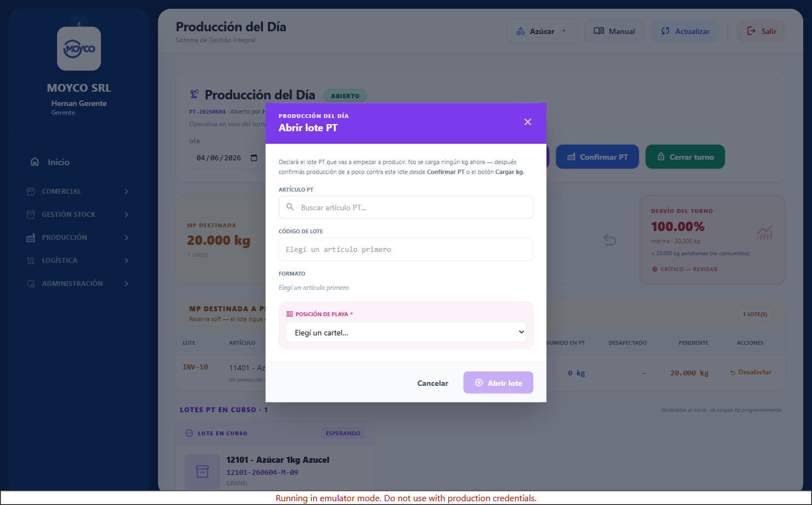The height and width of the screenshot is (505, 812).
Task: Expand the Gestión Stock menu
Action: click(x=79, y=214)
